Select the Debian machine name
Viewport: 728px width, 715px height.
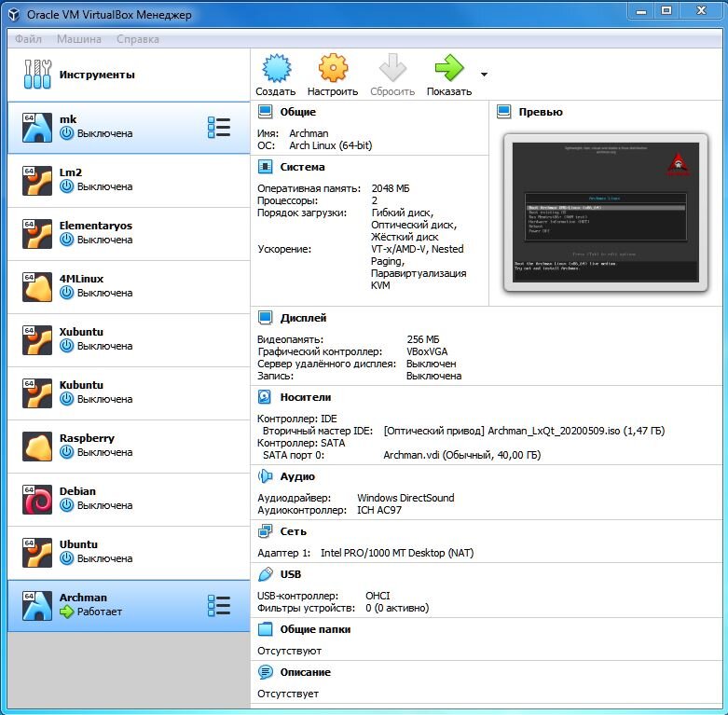77,491
